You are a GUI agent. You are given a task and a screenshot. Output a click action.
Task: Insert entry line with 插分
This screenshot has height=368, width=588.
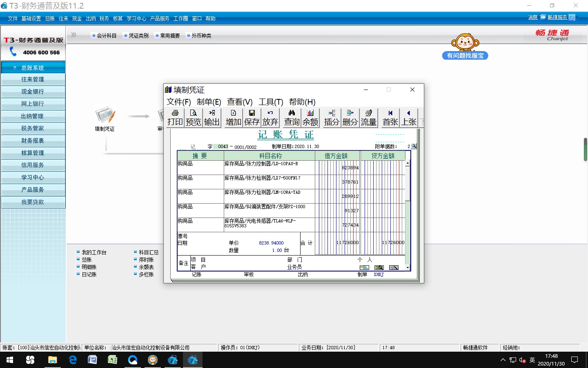coord(332,118)
